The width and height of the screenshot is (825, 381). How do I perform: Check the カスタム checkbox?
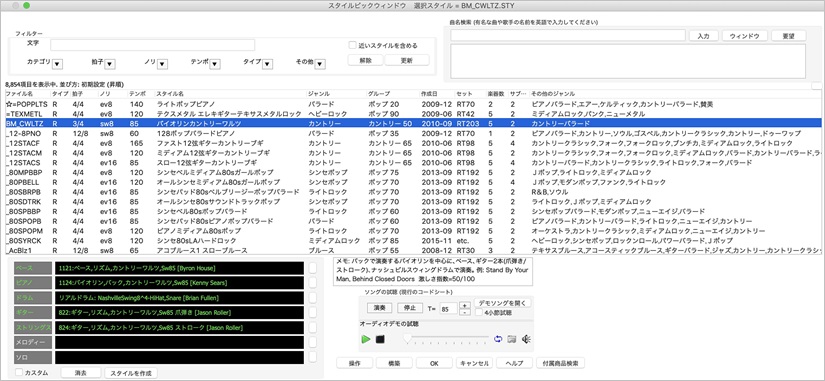[x=19, y=373]
